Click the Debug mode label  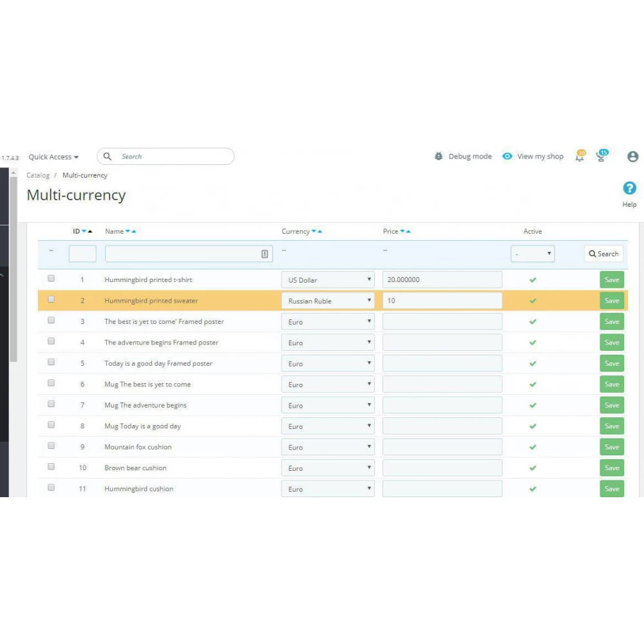470,156
